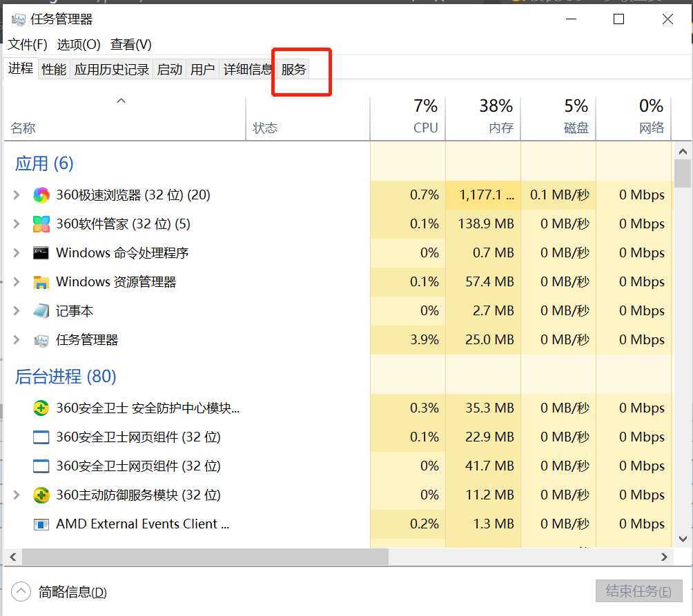Viewport: 693px width, 616px height.
Task: Click the 1,177.1 memory value cell
Action: pos(483,195)
